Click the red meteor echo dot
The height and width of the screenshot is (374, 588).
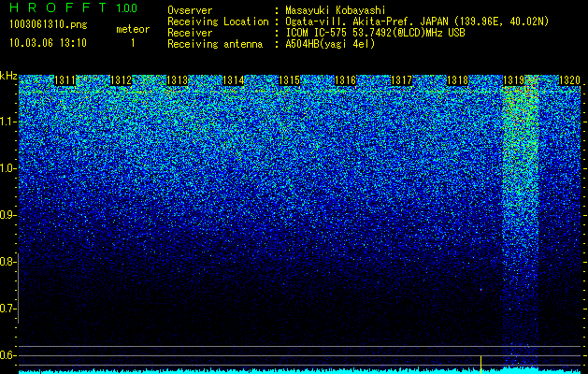480,290
